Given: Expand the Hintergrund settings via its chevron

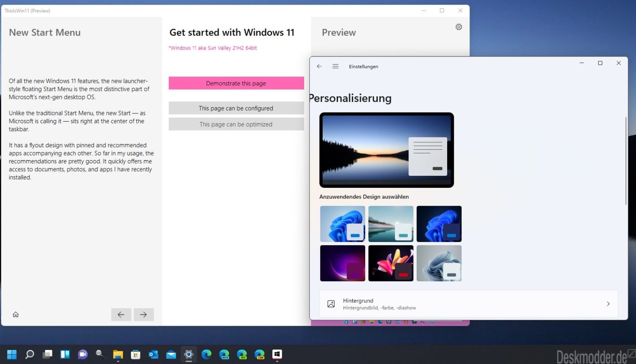Looking at the screenshot, I should point(608,304).
